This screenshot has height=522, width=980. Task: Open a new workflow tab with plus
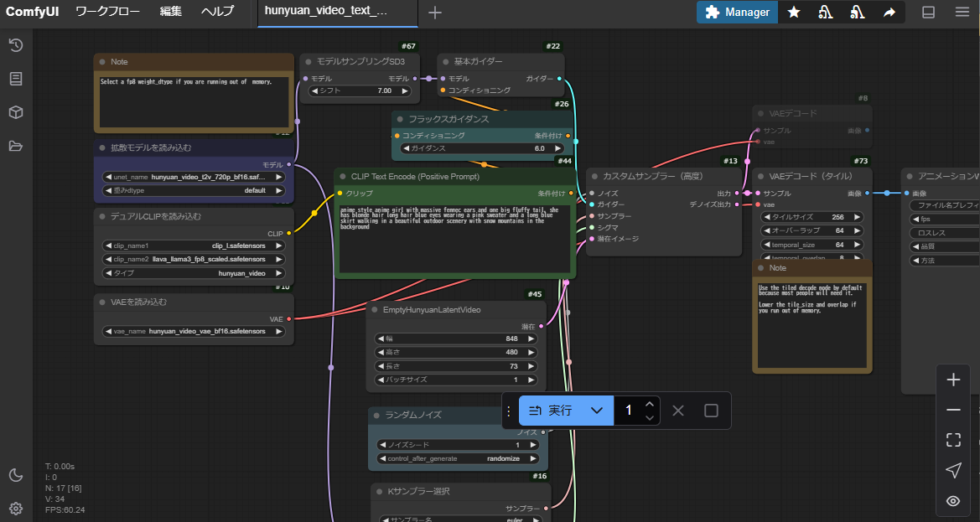click(435, 13)
